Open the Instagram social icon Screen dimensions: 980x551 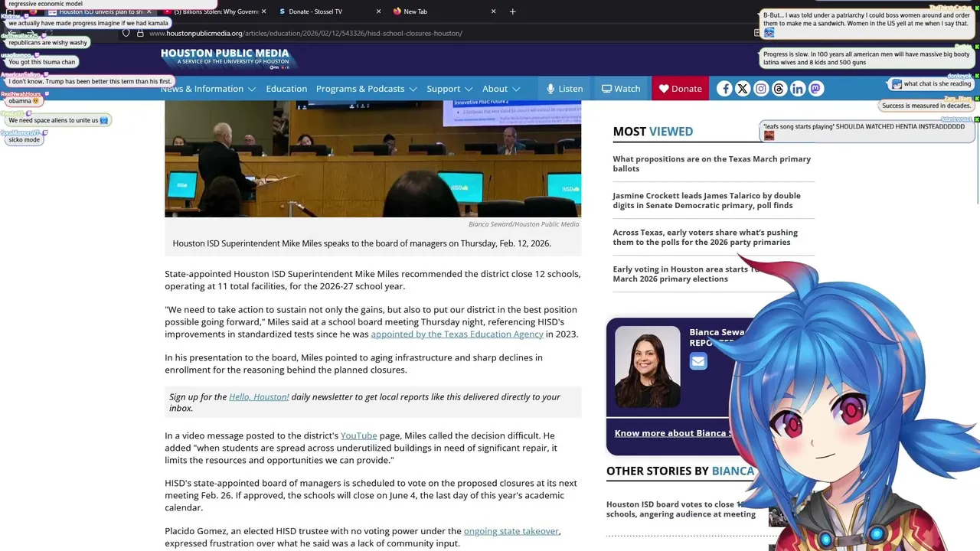click(x=761, y=89)
